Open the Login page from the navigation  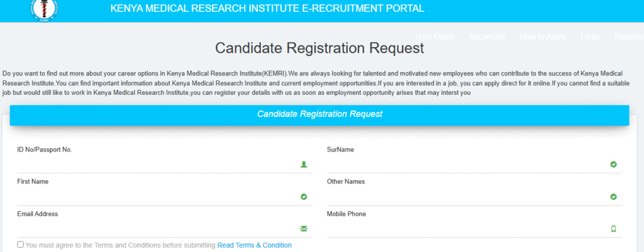(590, 36)
